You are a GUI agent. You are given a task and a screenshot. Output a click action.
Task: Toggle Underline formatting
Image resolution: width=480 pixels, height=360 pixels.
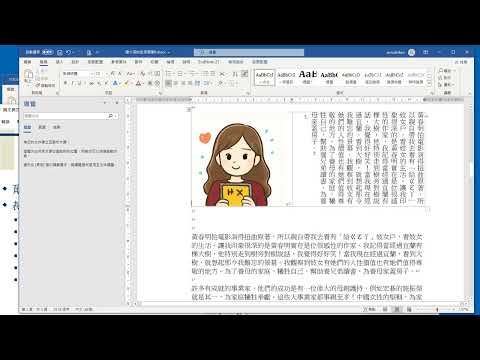pyautogui.click(x=80, y=83)
